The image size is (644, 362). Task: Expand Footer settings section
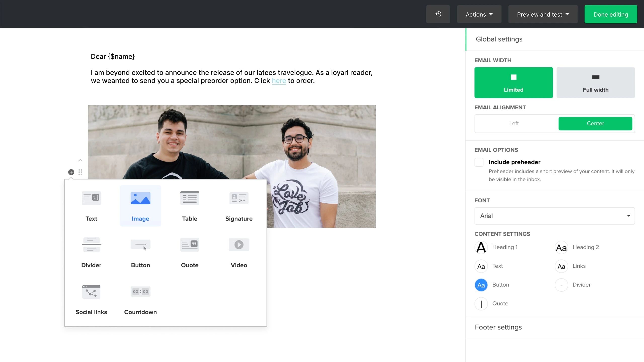[x=498, y=327]
